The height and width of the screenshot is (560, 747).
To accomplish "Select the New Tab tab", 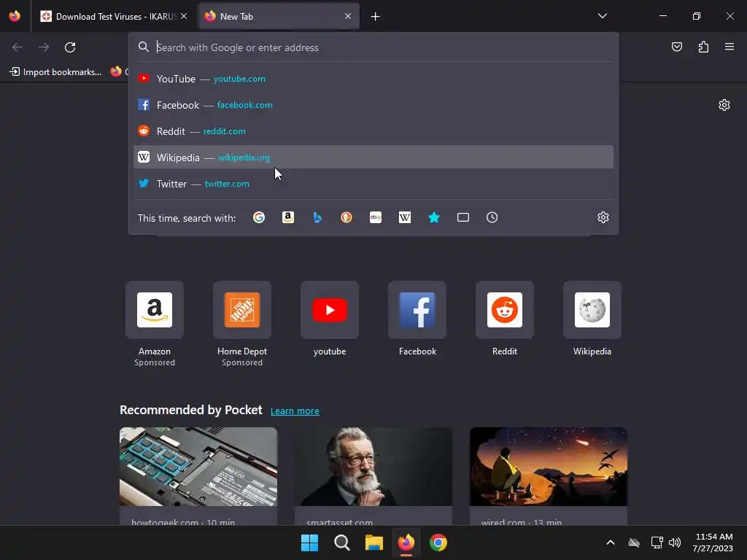I will point(279,16).
